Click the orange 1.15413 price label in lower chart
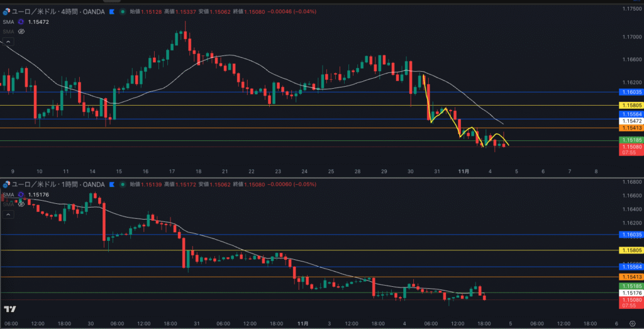Image resolution: width=644 pixels, height=329 pixels. click(630, 277)
